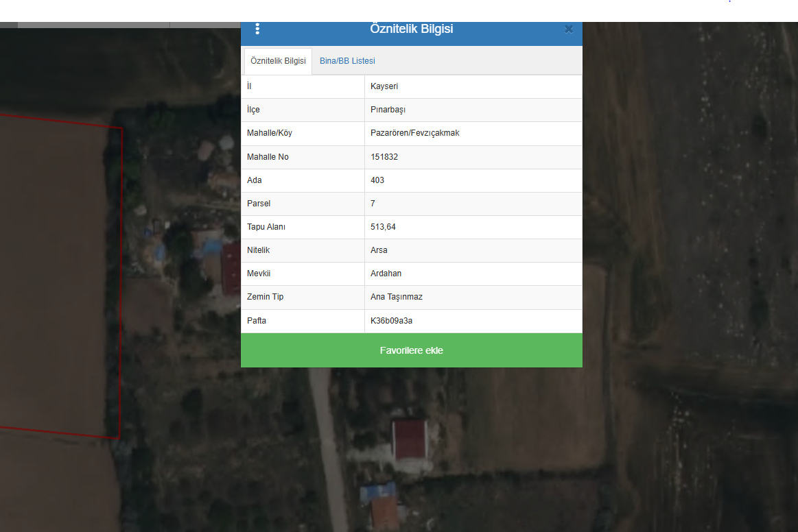Click inside the red-outlined parcel on map

pyautogui.click(x=56, y=275)
